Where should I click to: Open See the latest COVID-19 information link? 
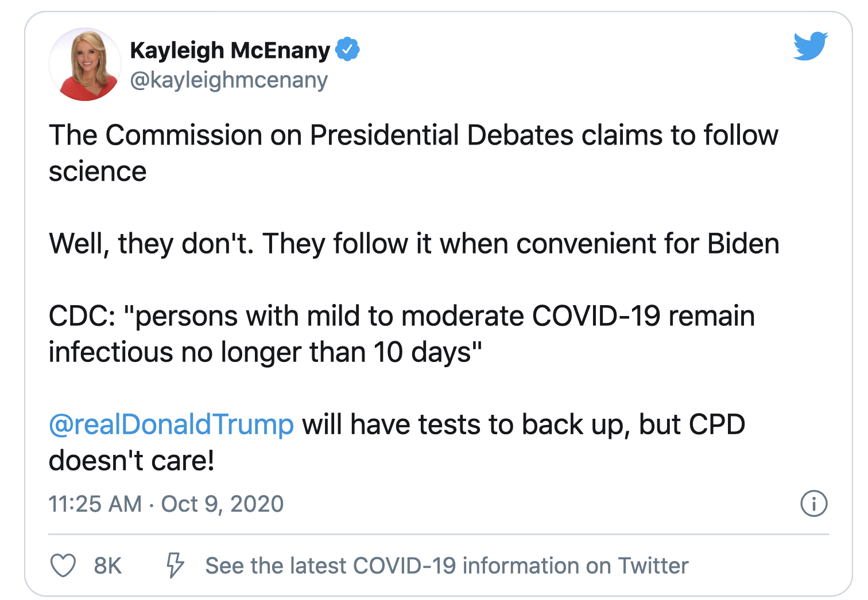(447, 566)
